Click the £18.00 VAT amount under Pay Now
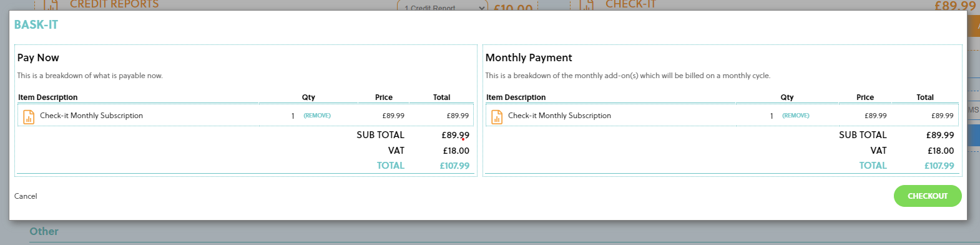Image resolution: width=980 pixels, height=245 pixels. pyautogui.click(x=456, y=151)
